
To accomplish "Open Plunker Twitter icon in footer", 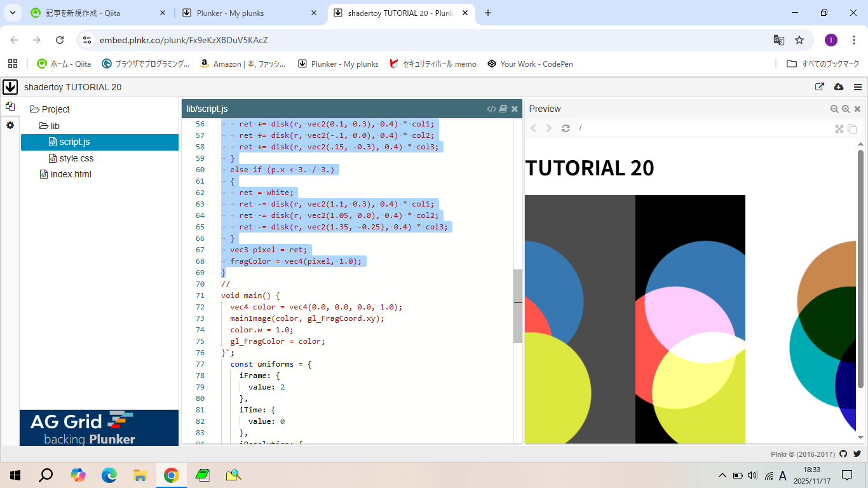I will [857, 454].
